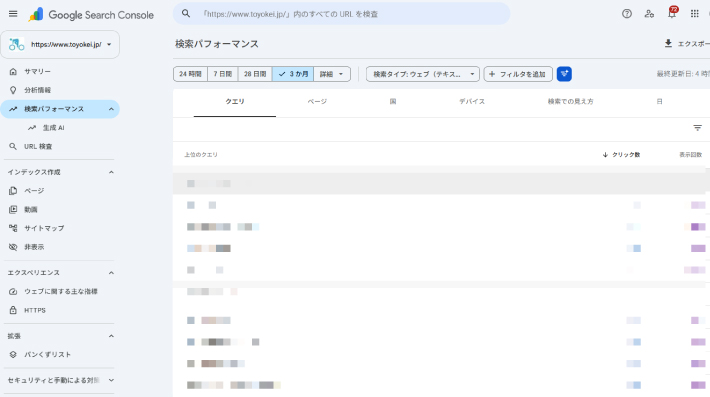Viewport: 710px width, 397px height.
Task: Click the HTTPS lock icon
Action: tap(13, 310)
